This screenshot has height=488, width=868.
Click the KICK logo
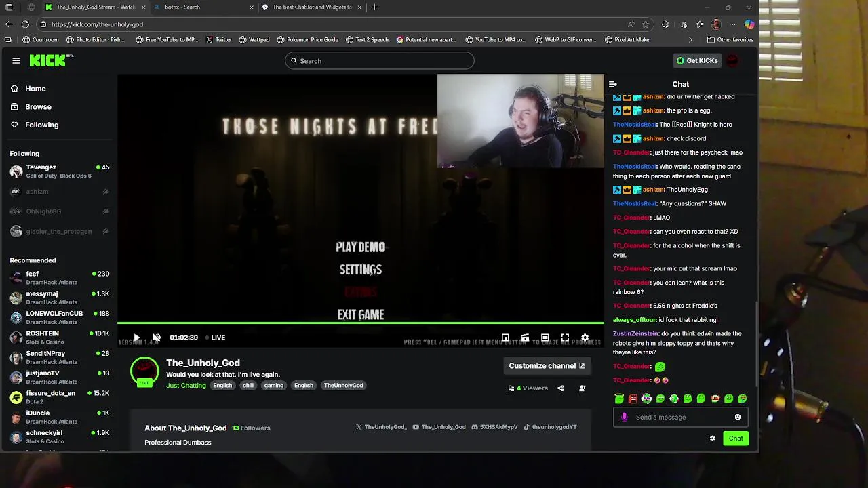51,60
